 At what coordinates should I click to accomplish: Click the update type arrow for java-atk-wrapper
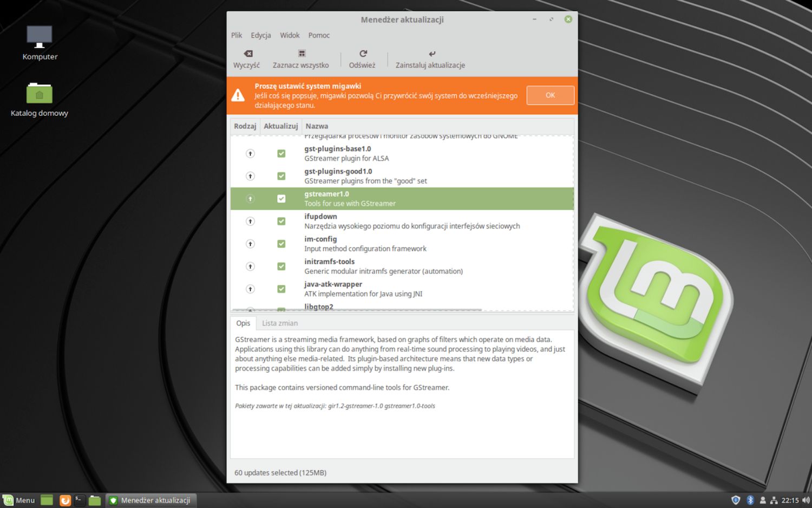(x=250, y=289)
